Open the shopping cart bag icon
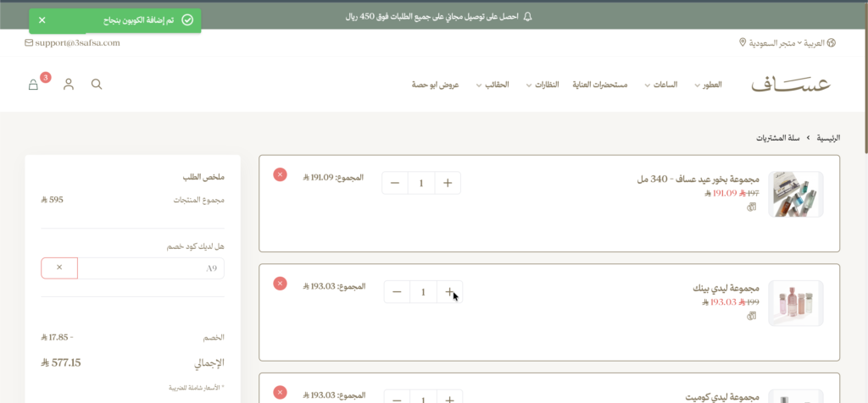868x403 pixels. click(x=33, y=85)
